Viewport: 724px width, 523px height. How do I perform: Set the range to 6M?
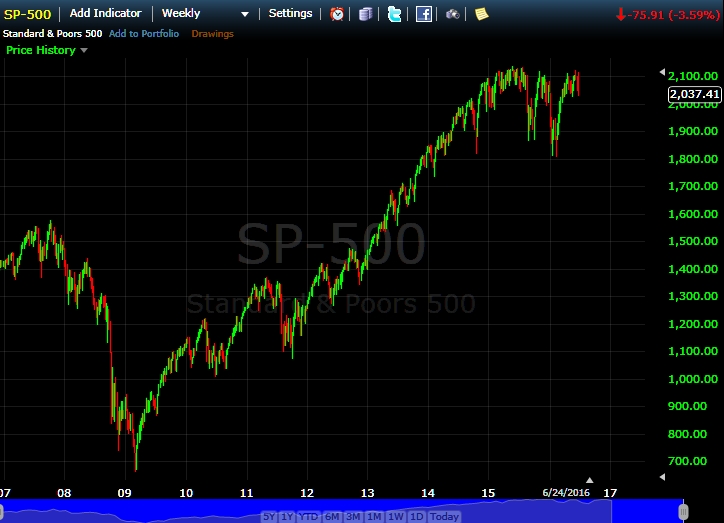point(331,517)
